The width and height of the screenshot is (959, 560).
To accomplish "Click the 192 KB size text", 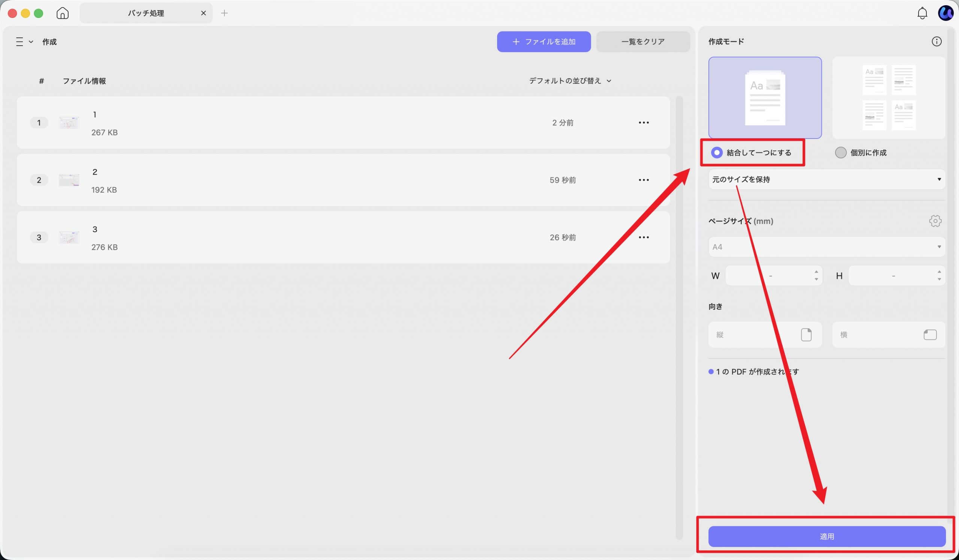I will click(104, 190).
